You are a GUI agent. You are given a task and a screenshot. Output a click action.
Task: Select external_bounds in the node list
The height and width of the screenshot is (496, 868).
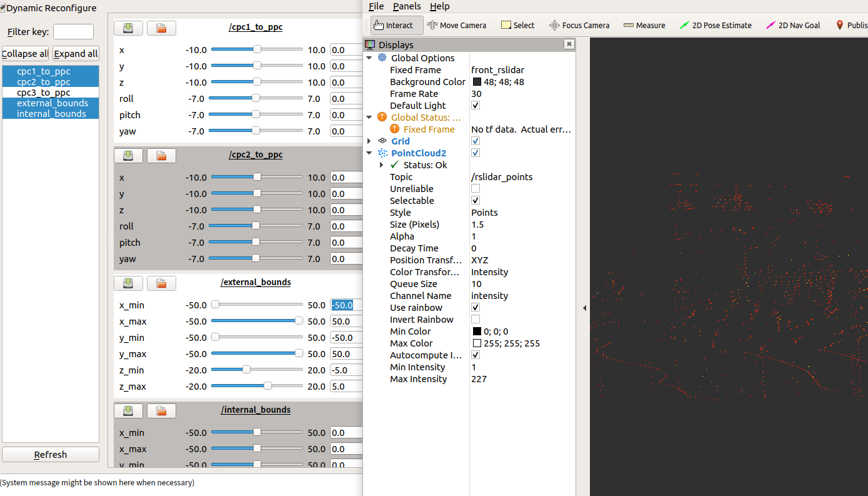(50, 103)
